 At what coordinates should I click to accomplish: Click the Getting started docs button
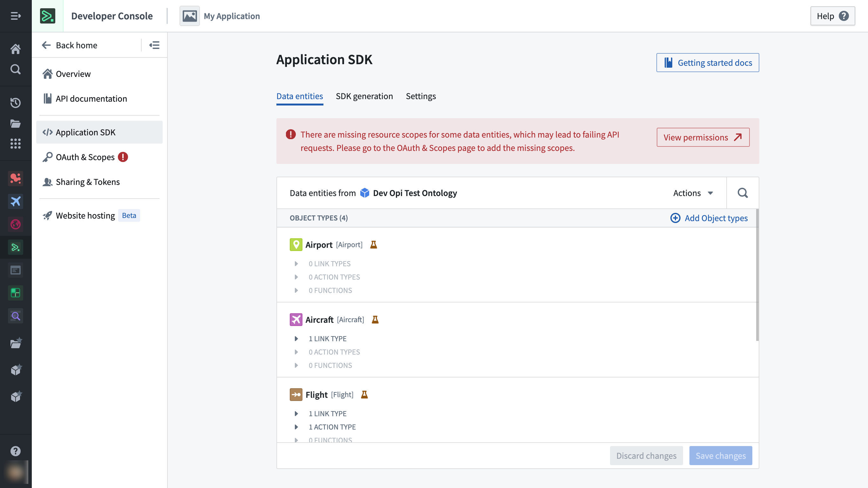(x=707, y=62)
